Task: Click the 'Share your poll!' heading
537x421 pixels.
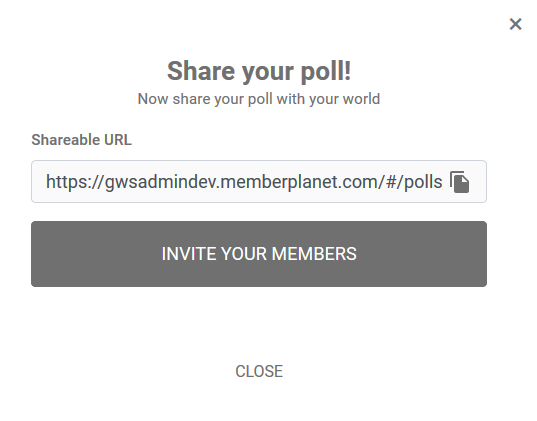Action: pos(259,71)
